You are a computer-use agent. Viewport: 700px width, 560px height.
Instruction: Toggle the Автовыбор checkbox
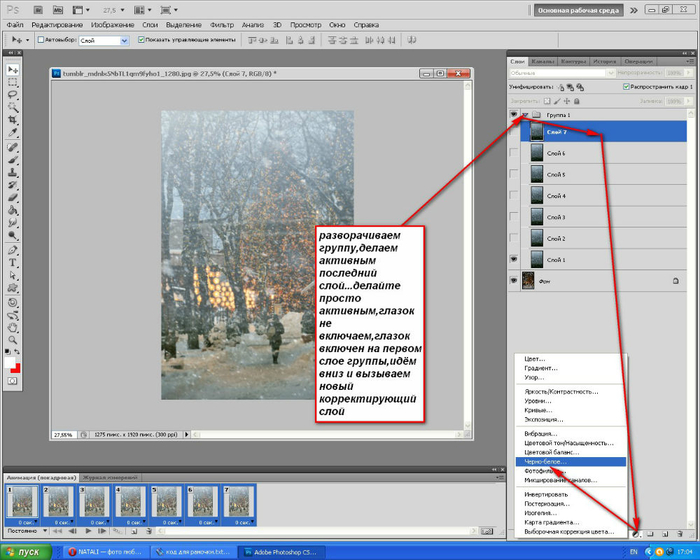[41, 40]
